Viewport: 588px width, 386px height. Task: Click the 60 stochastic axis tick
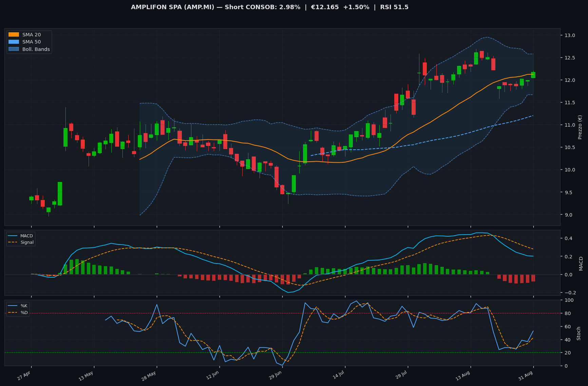[x=567, y=327]
